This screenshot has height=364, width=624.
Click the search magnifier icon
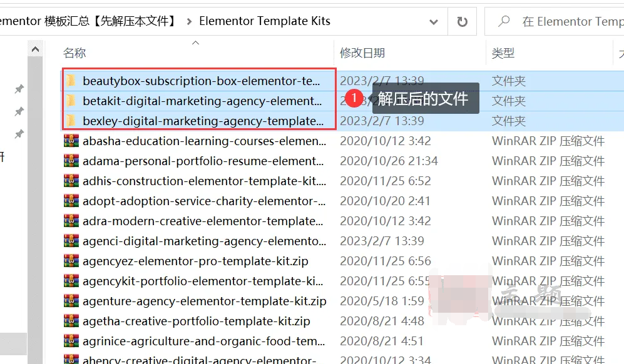504,21
